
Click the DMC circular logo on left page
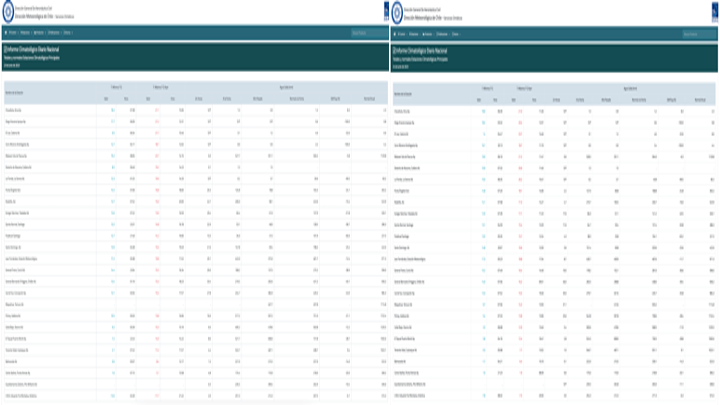point(8,12)
